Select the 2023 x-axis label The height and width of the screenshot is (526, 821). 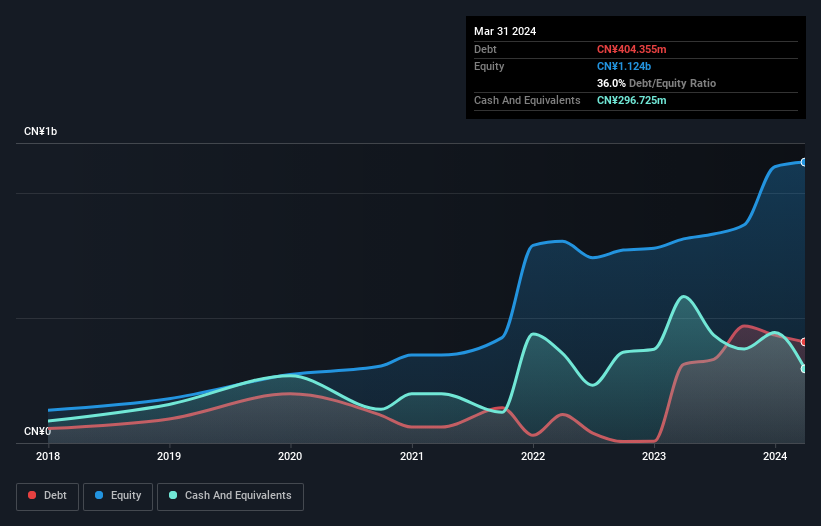654,456
